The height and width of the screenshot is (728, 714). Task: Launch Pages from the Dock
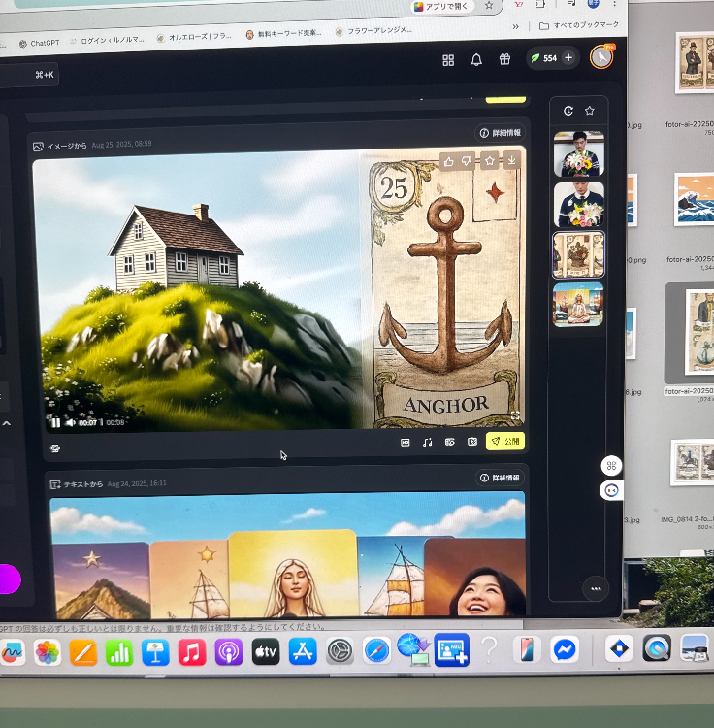(x=83, y=652)
